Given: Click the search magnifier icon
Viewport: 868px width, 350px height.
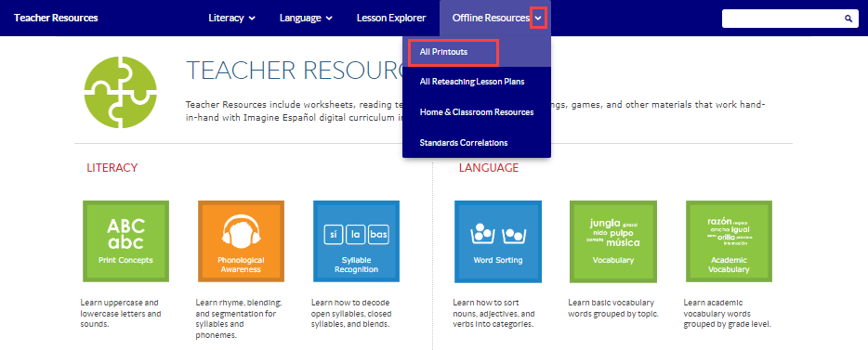Looking at the screenshot, I should (x=848, y=19).
